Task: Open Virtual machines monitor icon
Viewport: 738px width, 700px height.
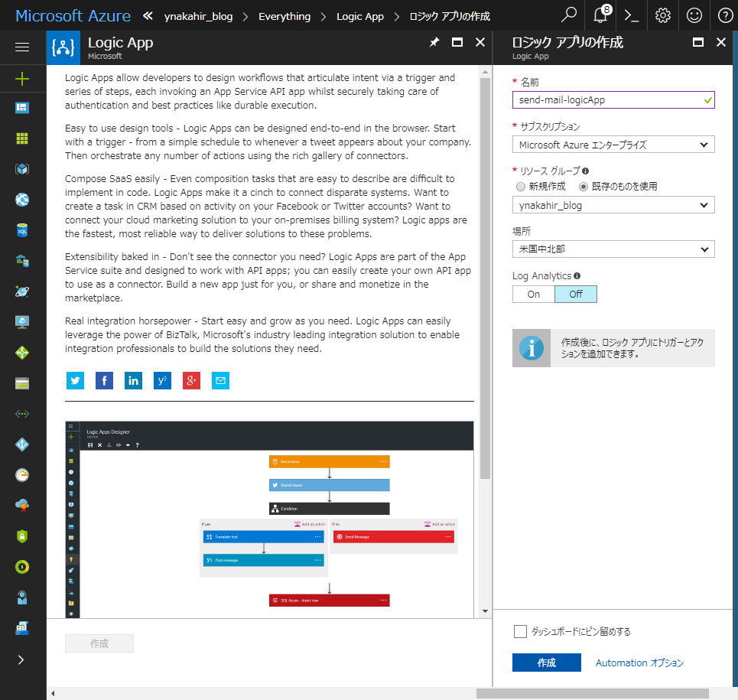Action: (22, 322)
